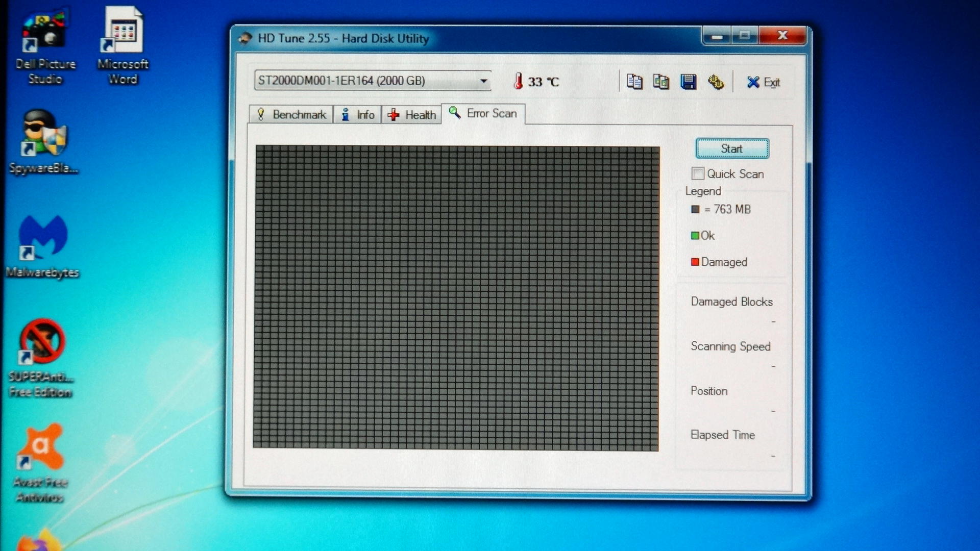980x551 pixels.
Task: Click the Damaged Blocks label
Action: (x=731, y=302)
